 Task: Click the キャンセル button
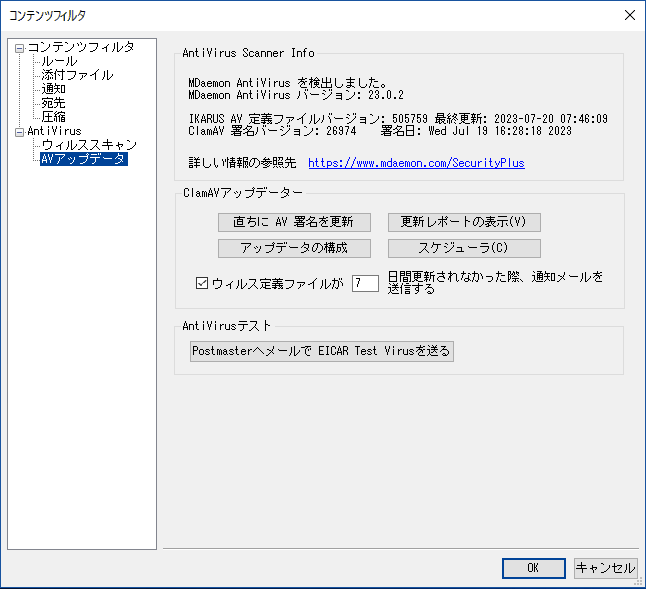606,568
